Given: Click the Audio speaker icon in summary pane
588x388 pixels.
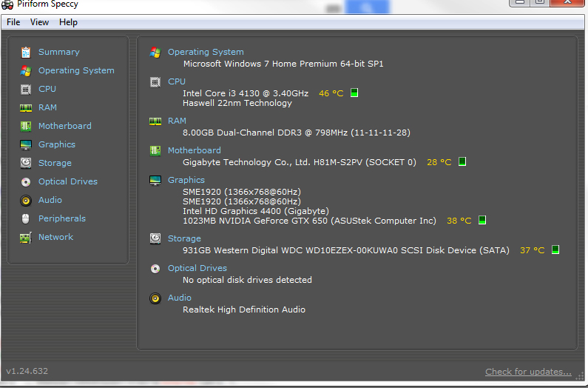Looking at the screenshot, I should (x=155, y=298).
